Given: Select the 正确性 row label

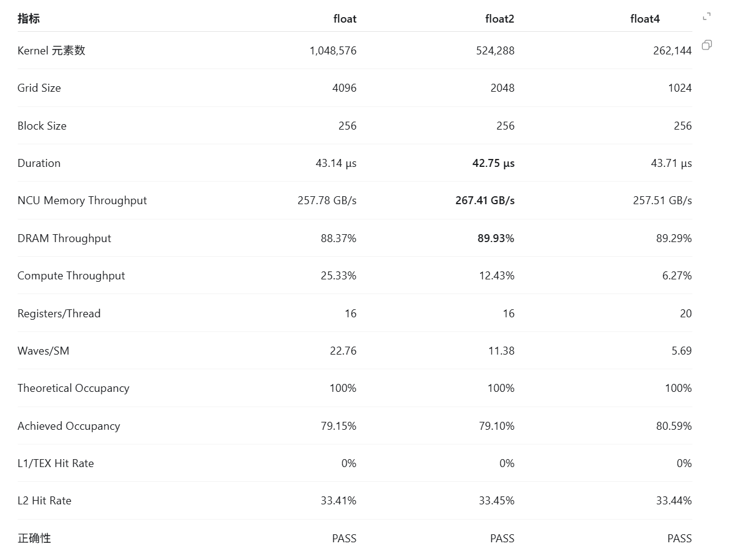Looking at the screenshot, I should point(34,539).
